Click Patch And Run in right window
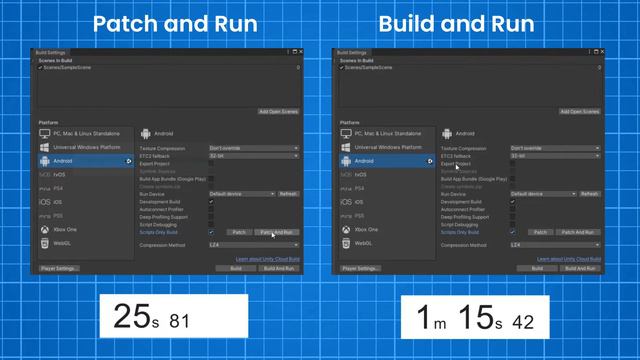Image resolution: width=640 pixels, height=360 pixels. click(x=578, y=232)
